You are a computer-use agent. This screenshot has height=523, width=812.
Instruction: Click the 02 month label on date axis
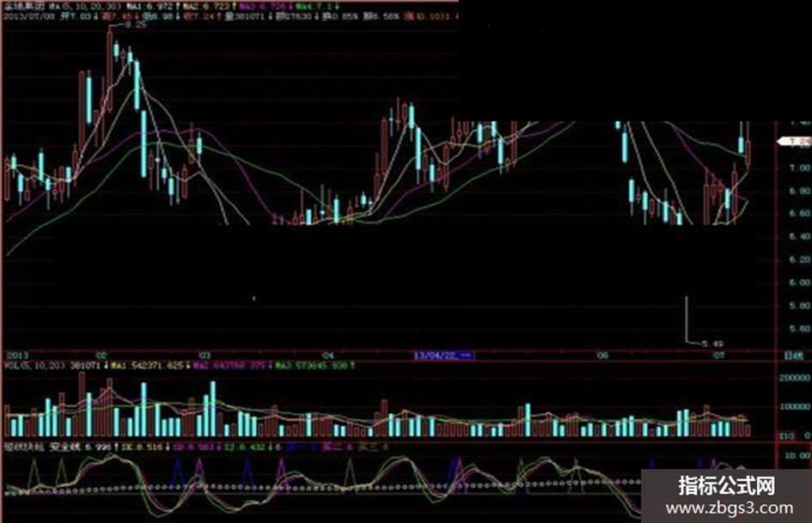[x=101, y=356]
